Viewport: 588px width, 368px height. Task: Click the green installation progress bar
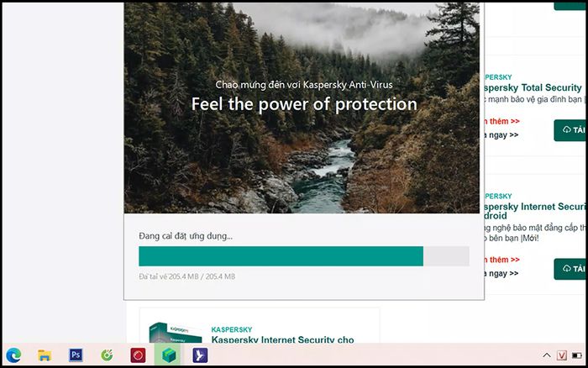[281, 256]
